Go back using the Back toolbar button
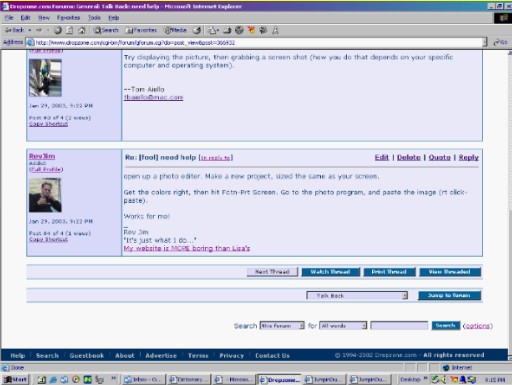This screenshot has width=512, height=385. tap(14, 30)
